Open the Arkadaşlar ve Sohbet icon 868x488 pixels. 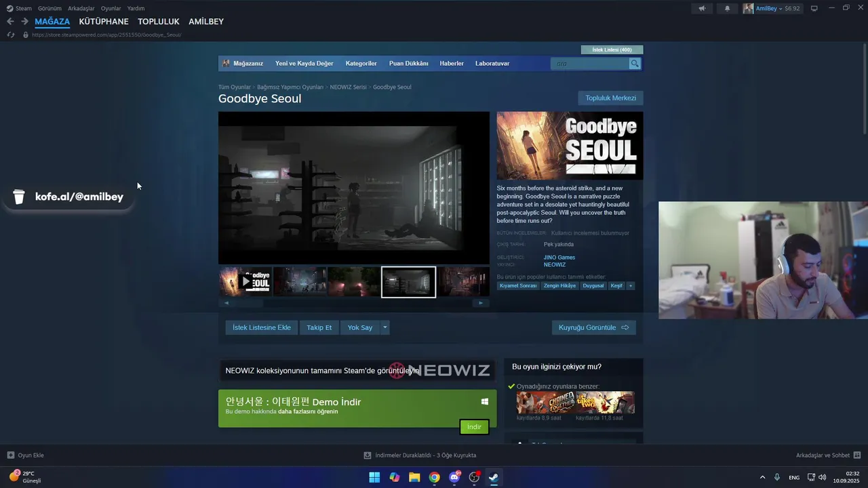pos(856,455)
